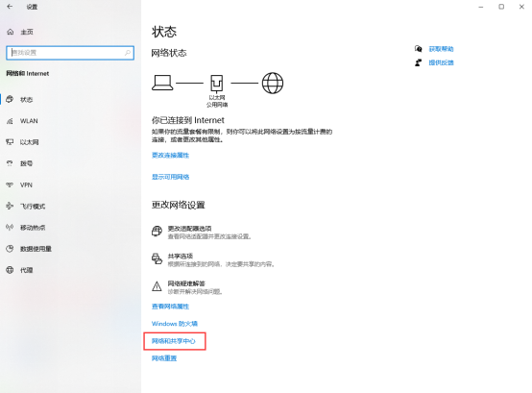Click the Windows 防火墙 link

point(175,324)
